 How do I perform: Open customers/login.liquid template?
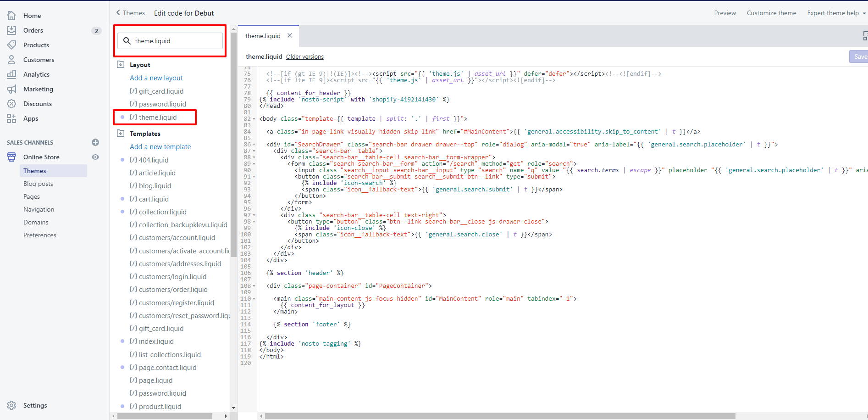point(172,277)
